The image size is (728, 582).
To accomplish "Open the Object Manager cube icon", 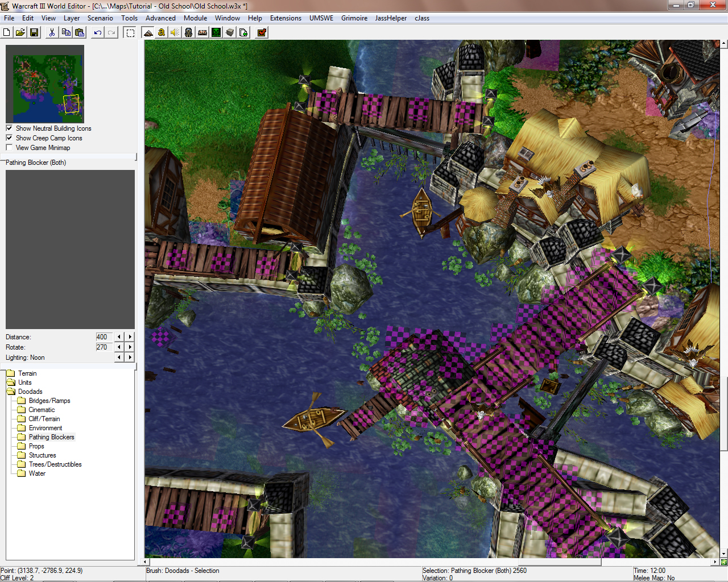I will point(230,32).
